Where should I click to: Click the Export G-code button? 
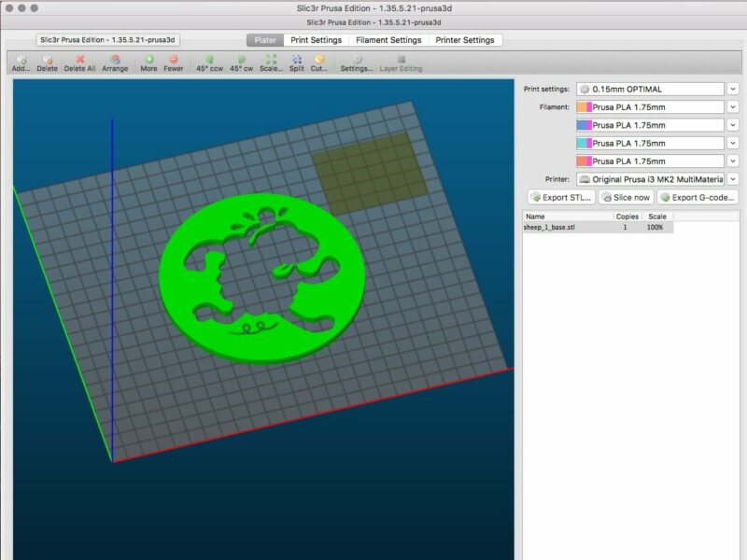click(x=697, y=197)
